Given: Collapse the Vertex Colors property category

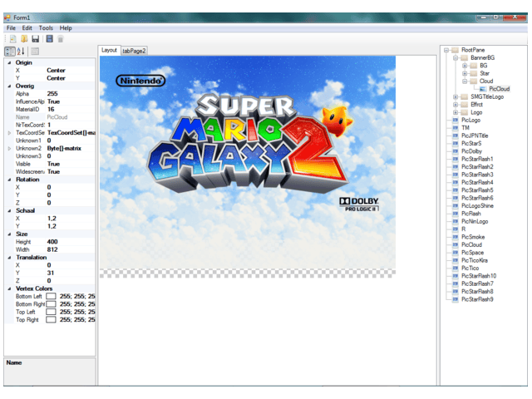Looking at the screenshot, I should 9,288.
